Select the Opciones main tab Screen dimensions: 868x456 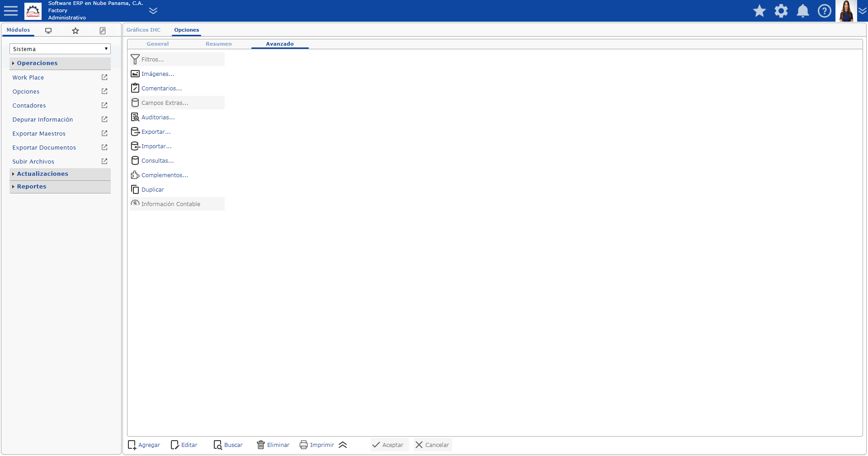pyautogui.click(x=187, y=30)
